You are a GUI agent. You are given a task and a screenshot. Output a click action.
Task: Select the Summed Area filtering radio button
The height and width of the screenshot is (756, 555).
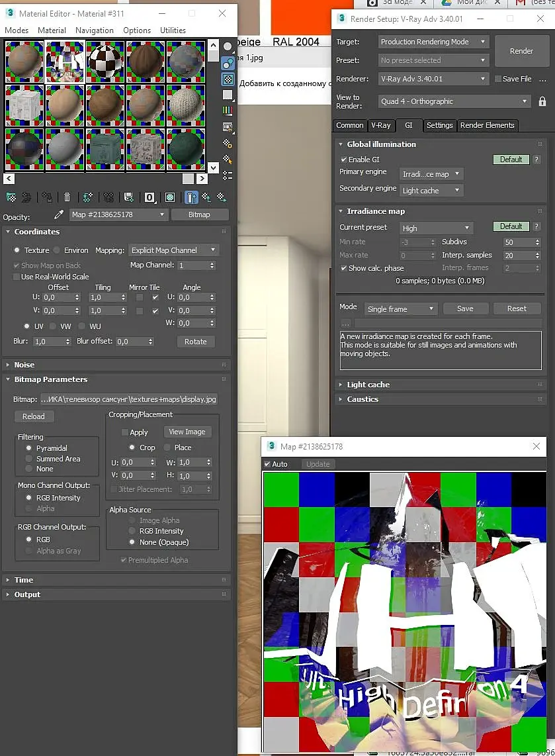pyautogui.click(x=29, y=459)
